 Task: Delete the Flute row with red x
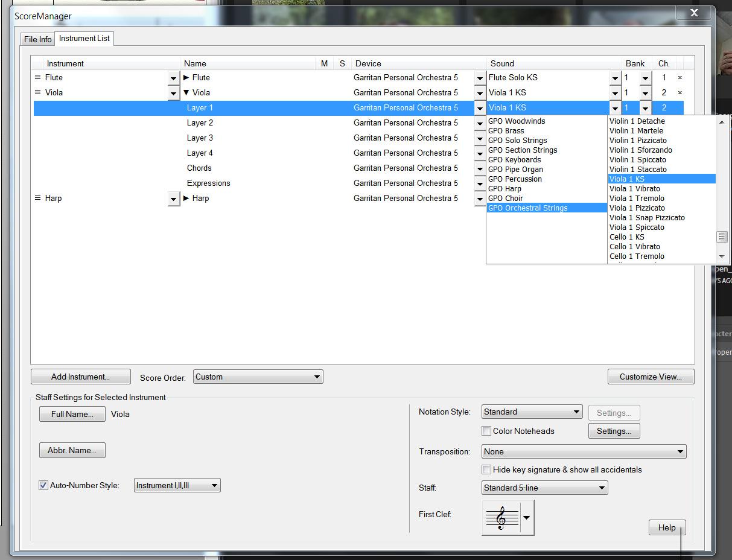[x=680, y=78]
